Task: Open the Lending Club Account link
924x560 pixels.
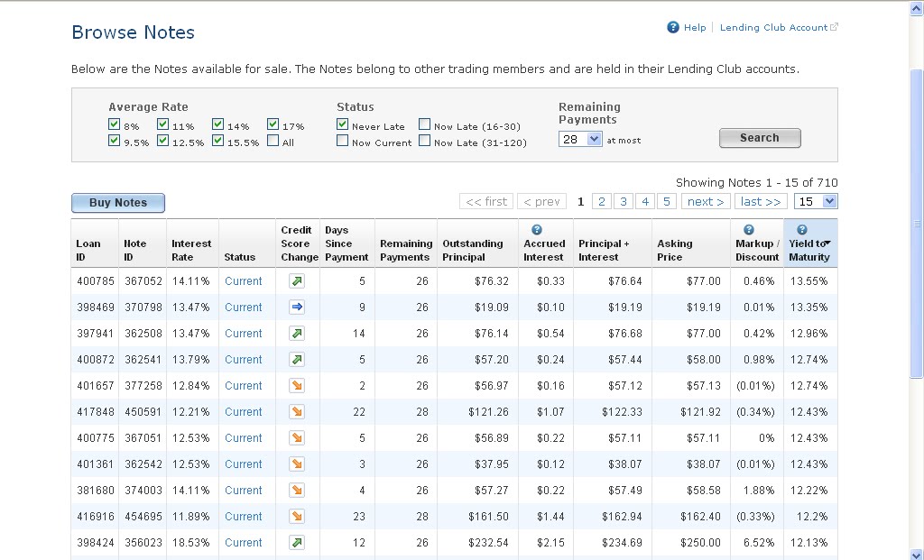Action: (773, 27)
